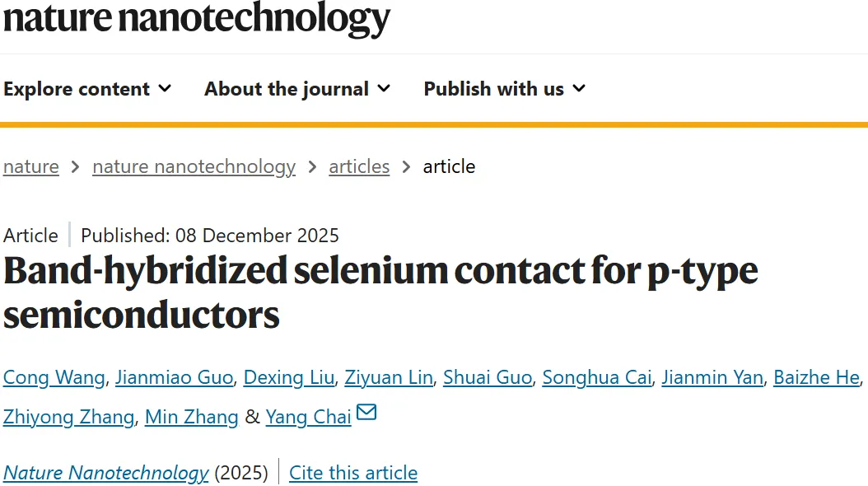Expand the Explore content menu
Viewport: 868px width, 486px height.
click(87, 89)
